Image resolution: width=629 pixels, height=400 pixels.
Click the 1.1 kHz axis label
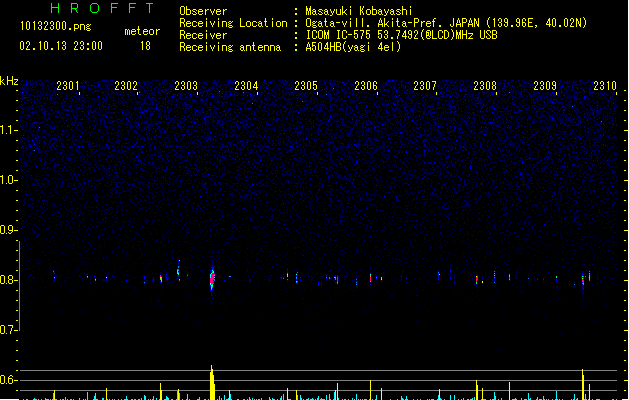click(x=8, y=130)
